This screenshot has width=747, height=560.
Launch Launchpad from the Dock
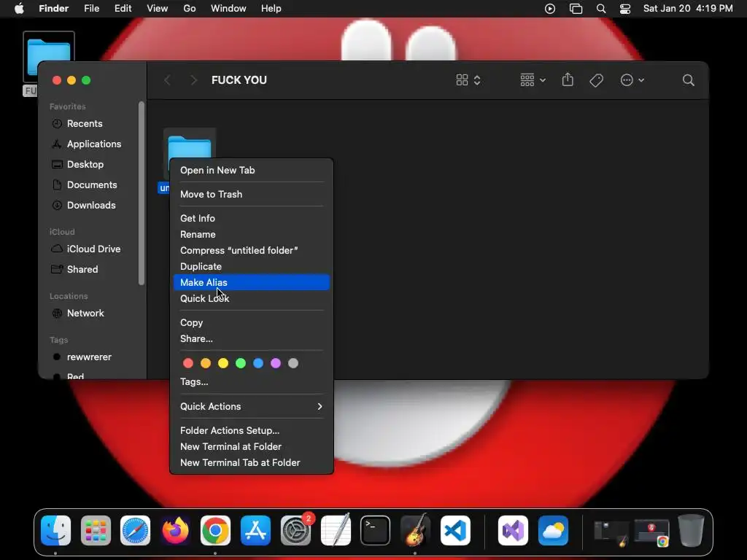96,531
